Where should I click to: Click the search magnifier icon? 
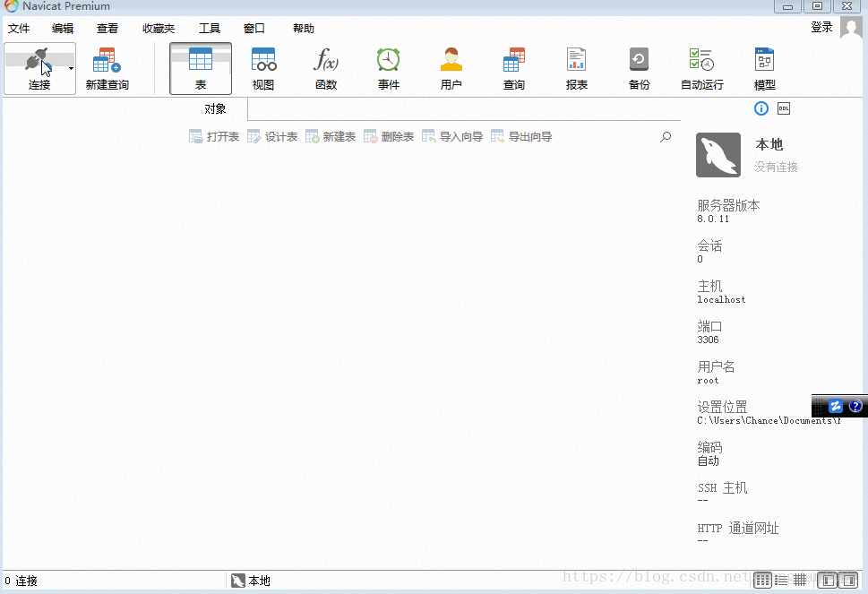(x=666, y=137)
